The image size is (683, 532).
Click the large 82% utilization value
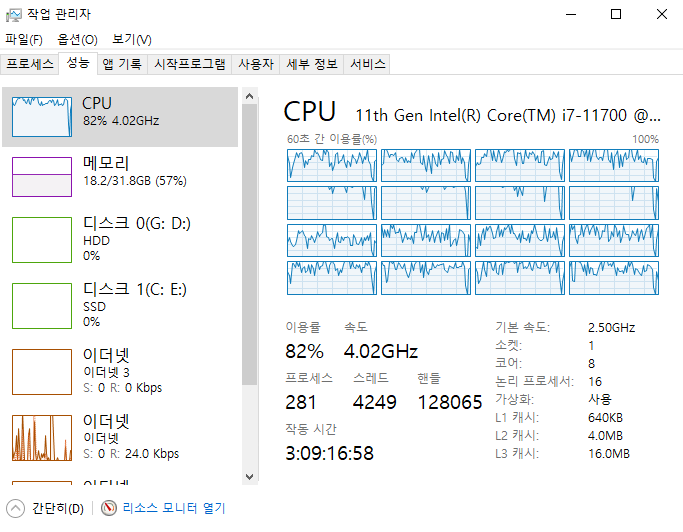304,351
